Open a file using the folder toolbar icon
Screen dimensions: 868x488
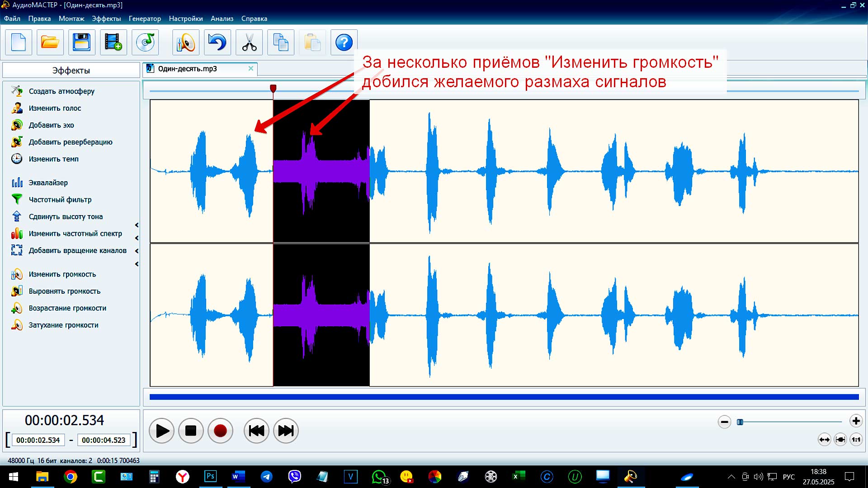pyautogui.click(x=50, y=42)
